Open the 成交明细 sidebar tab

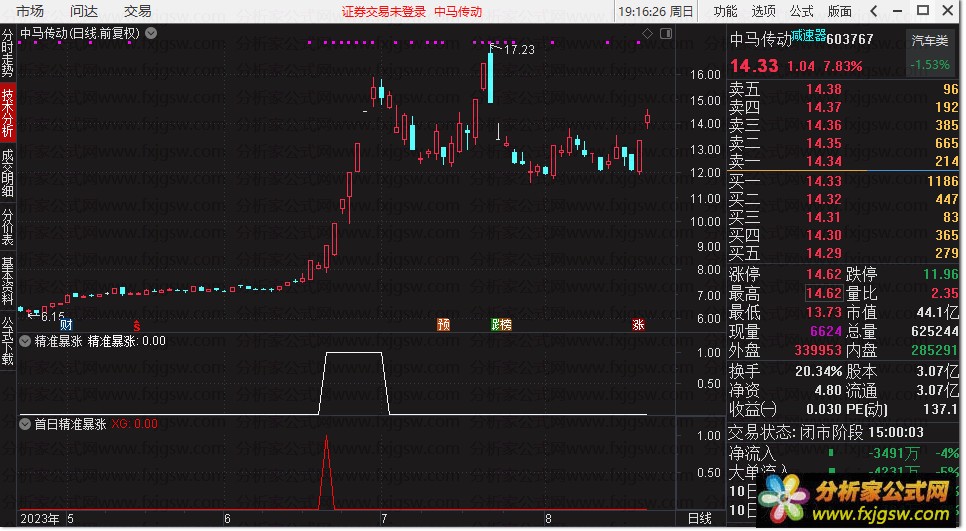[x=7, y=173]
